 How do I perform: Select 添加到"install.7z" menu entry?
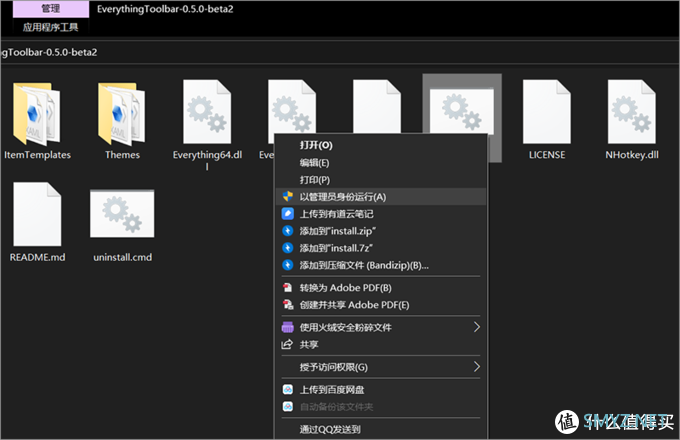click(x=381, y=248)
